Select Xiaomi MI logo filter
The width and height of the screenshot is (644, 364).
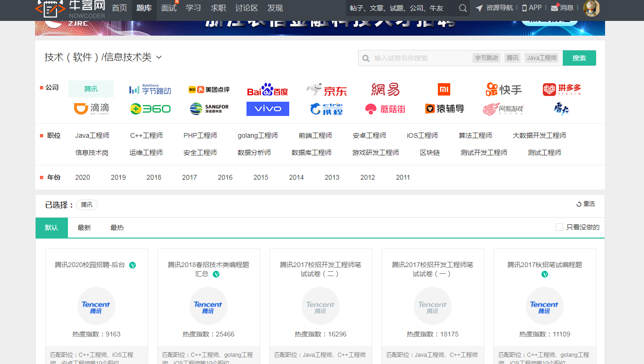[444, 89]
